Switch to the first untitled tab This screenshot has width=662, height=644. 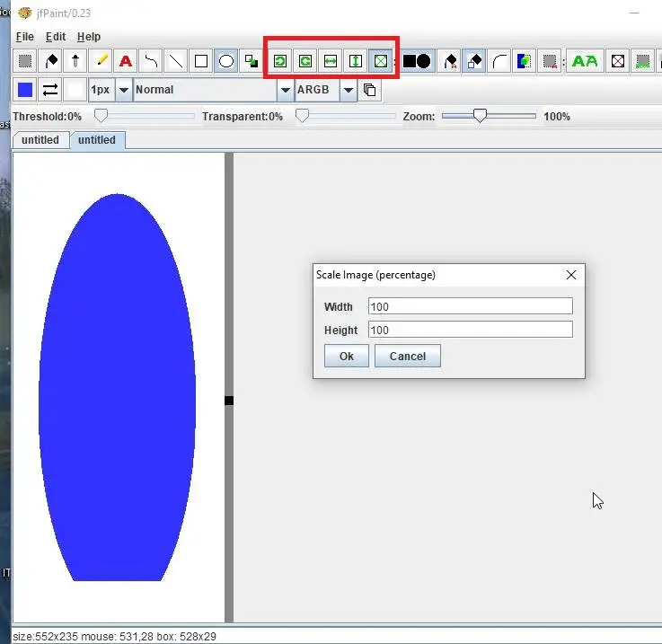tap(40, 140)
